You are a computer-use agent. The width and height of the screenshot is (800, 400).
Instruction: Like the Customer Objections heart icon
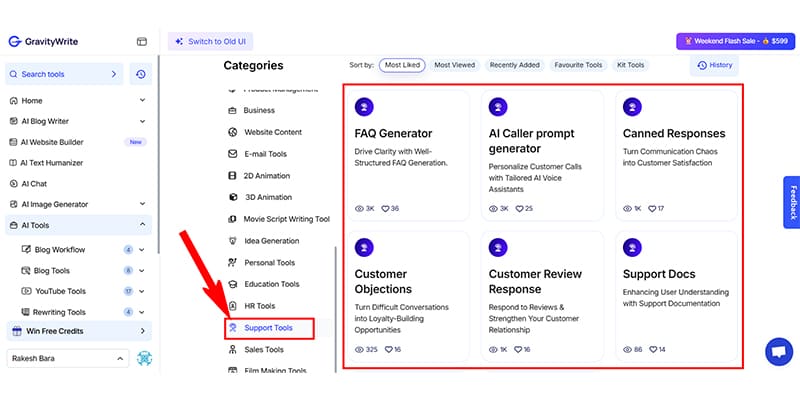click(x=389, y=349)
